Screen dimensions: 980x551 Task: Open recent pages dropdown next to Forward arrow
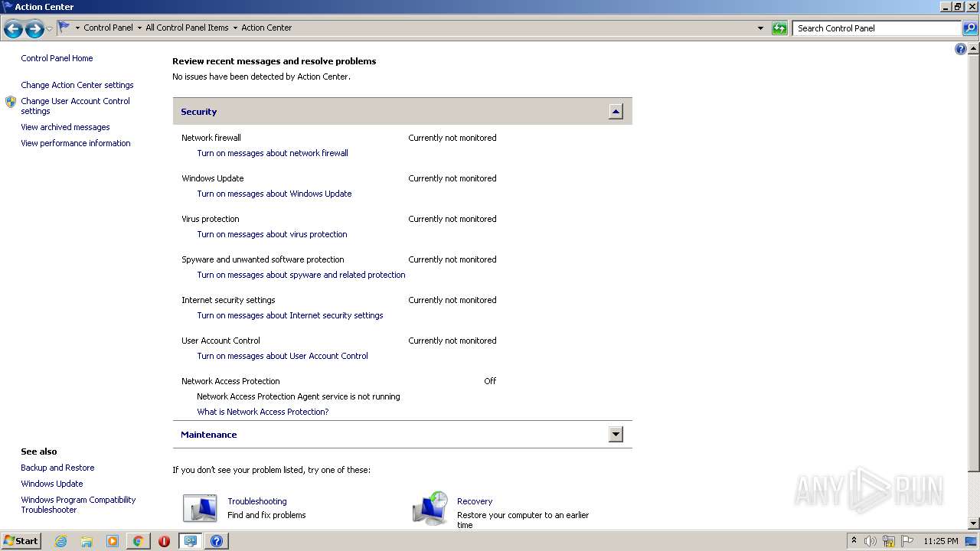pyautogui.click(x=50, y=29)
